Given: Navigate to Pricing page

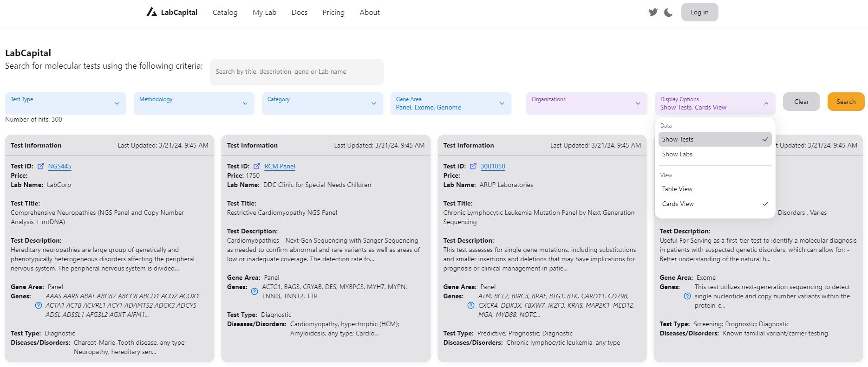Looking at the screenshot, I should tap(333, 13).
